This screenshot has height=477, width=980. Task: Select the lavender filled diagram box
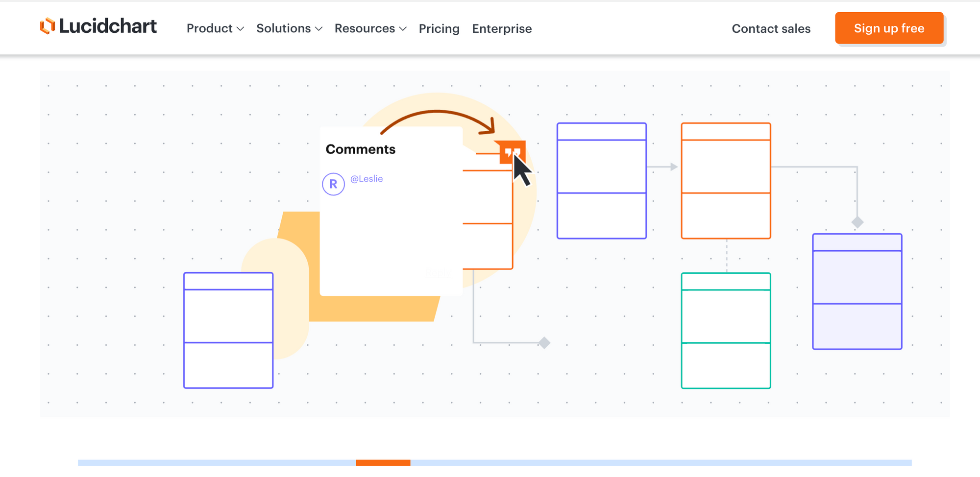(857, 291)
